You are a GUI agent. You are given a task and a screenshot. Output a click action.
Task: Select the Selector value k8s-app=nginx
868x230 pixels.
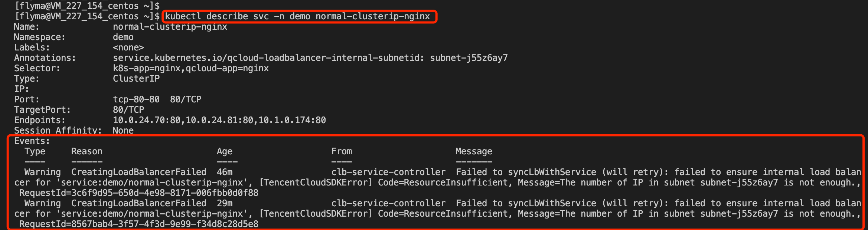147,69
